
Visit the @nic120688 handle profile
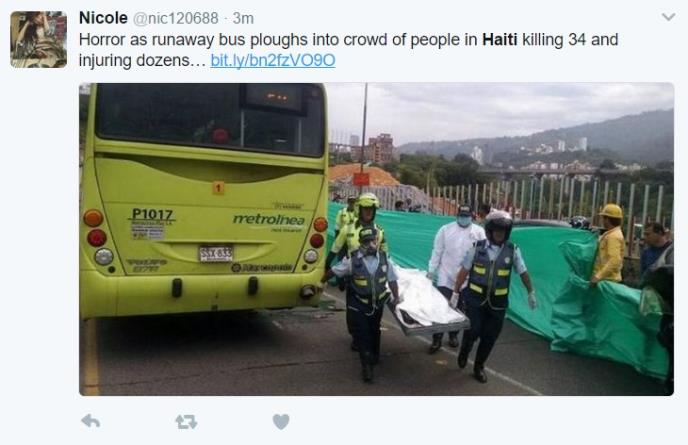pyautogui.click(x=176, y=18)
